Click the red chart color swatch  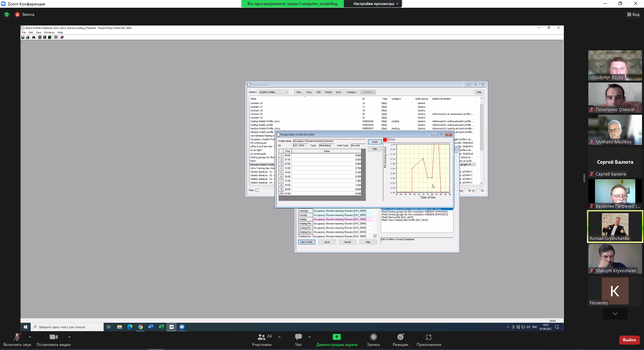point(385,140)
